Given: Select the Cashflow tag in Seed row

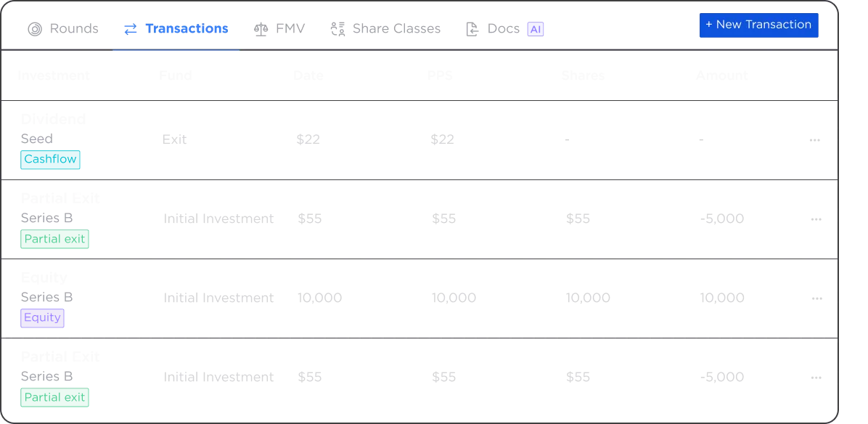Looking at the screenshot, I should pyautogui.click(x=50, y=160).
